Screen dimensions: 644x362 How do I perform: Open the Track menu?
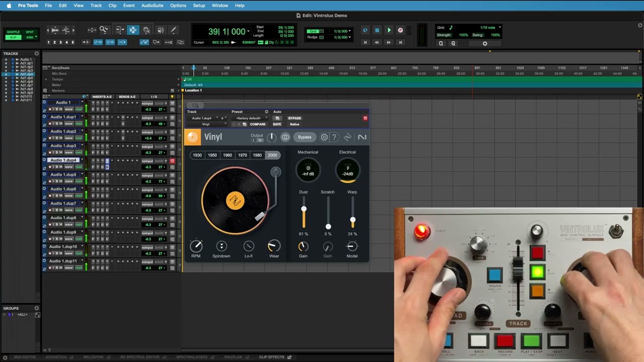click(x=96, y=6)
